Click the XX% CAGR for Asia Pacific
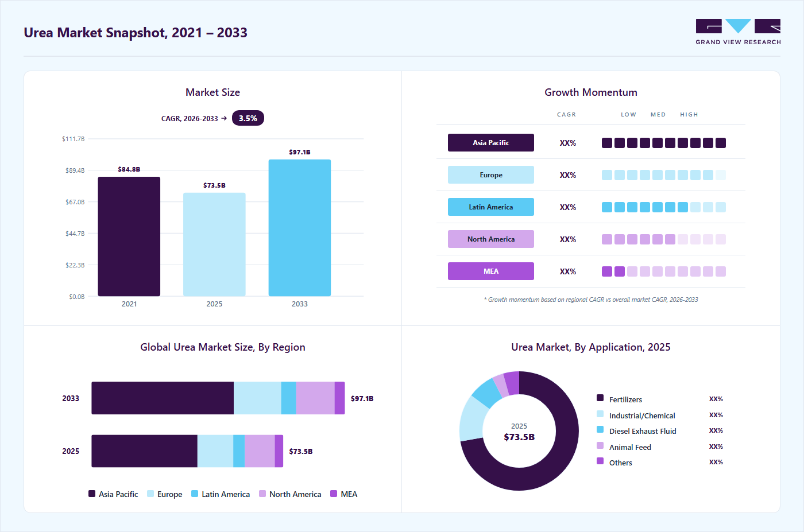804x532 pixels. pyautogui.click(x=568, y=143)
